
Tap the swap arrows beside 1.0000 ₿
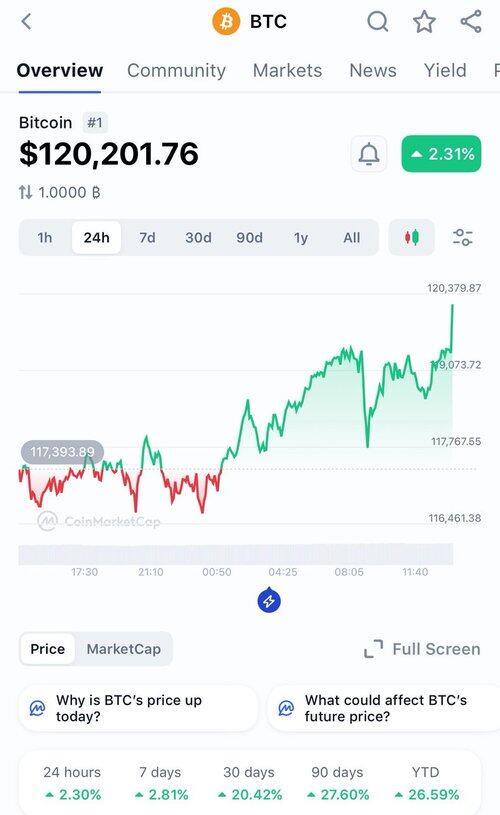[25, 193]
